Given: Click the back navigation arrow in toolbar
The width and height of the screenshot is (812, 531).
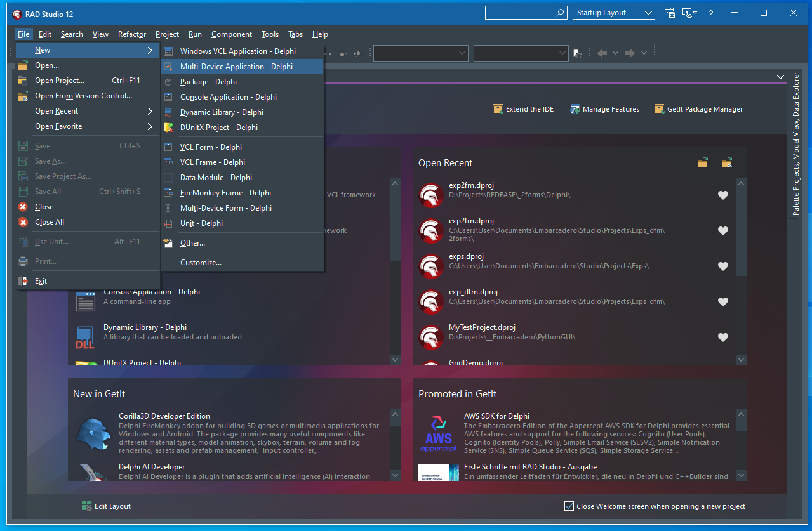Looking at the screenshot, I should (602, 53).
